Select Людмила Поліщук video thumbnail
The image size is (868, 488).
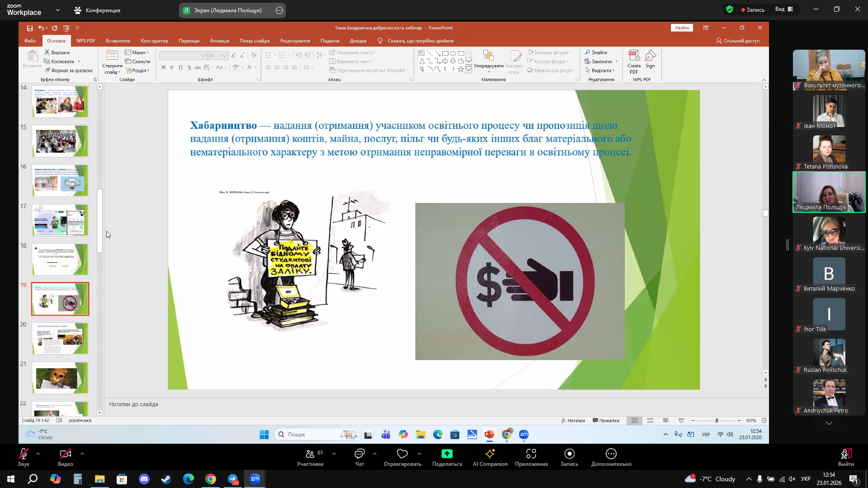point(829,192)
